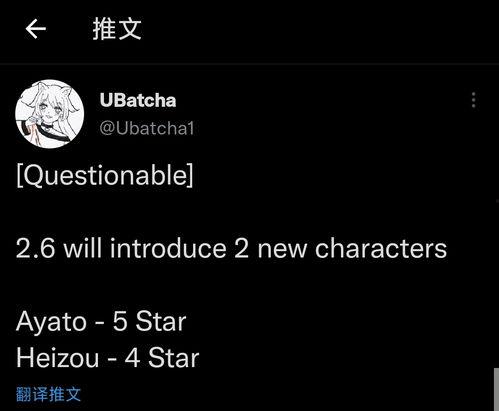Click the '5 Star' rating text

pos(149,322)
